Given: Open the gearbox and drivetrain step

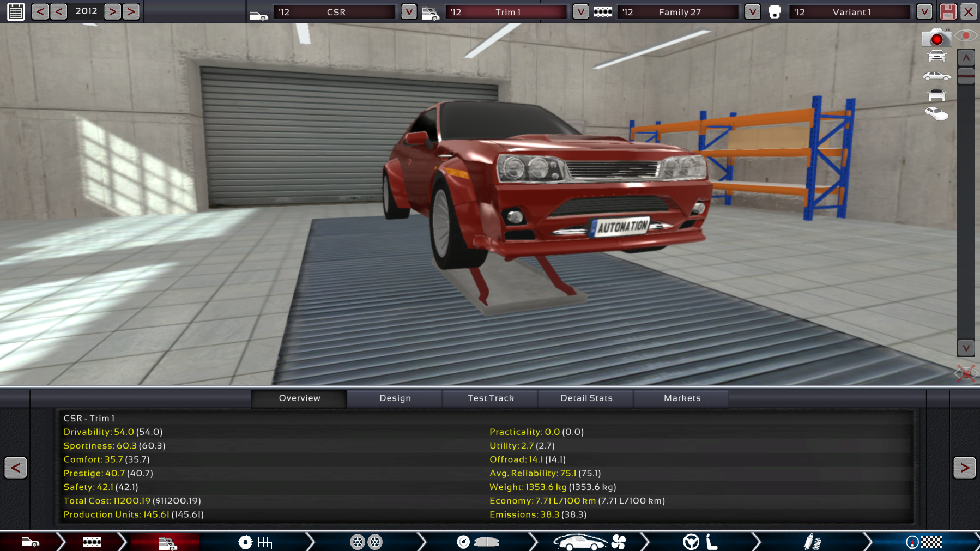Looking at the screenshot, I should pyautogui.click(x=255, y=542).
